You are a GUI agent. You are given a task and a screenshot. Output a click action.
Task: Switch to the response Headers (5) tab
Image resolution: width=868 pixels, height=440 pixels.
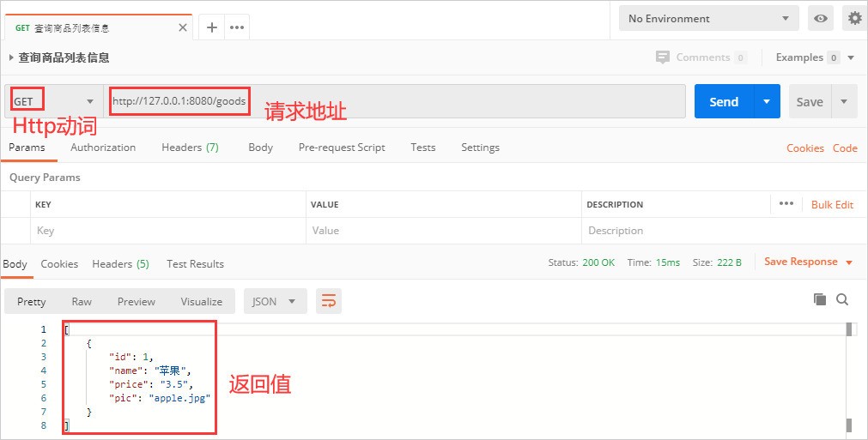tap(121, 264)
